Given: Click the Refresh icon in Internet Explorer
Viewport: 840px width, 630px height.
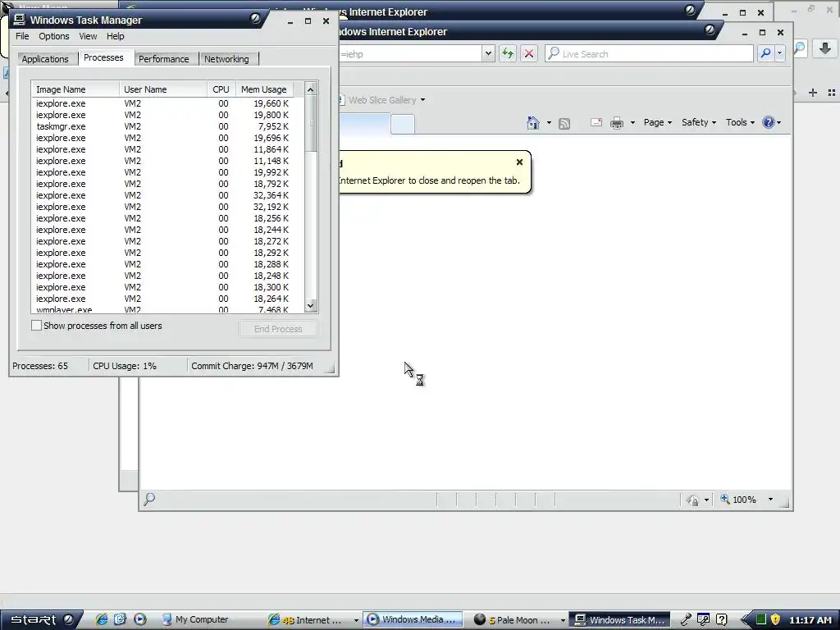Looking at the screenshot, I should [x=507, y=53].
